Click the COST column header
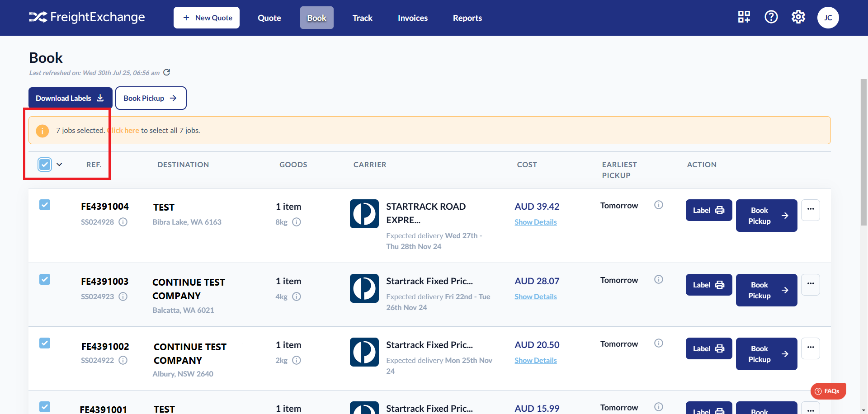 527,165
